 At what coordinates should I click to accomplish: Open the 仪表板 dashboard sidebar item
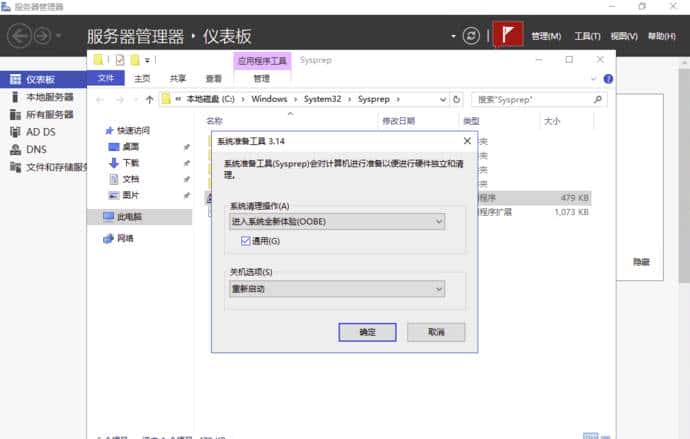coord(43,79)
